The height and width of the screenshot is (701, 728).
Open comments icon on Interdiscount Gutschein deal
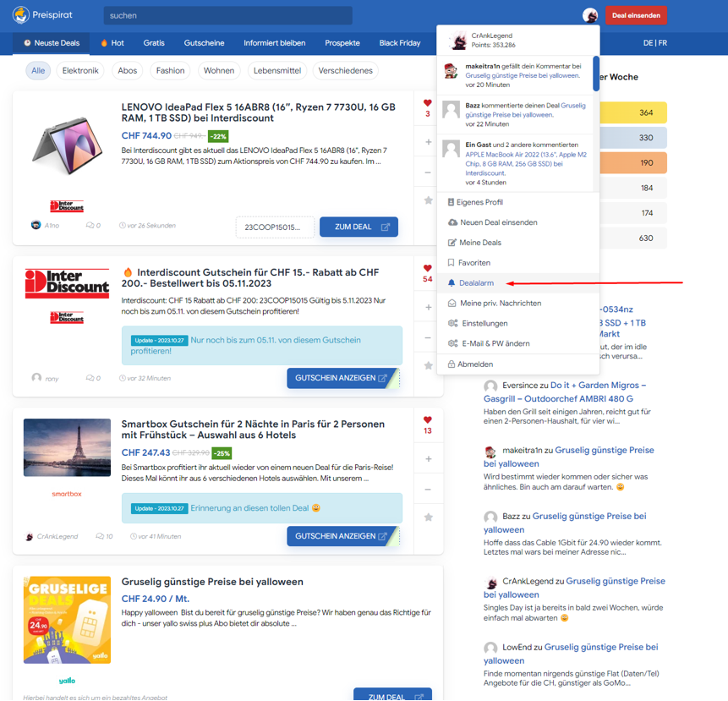tap(90, 378)
